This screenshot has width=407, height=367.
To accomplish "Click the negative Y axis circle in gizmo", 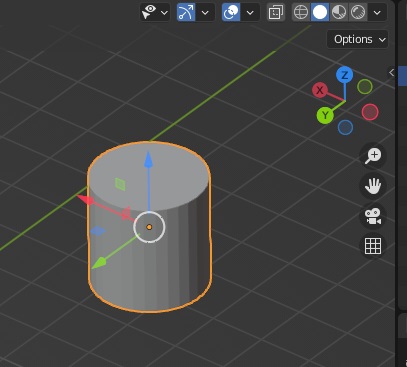I will coord(365,87).
